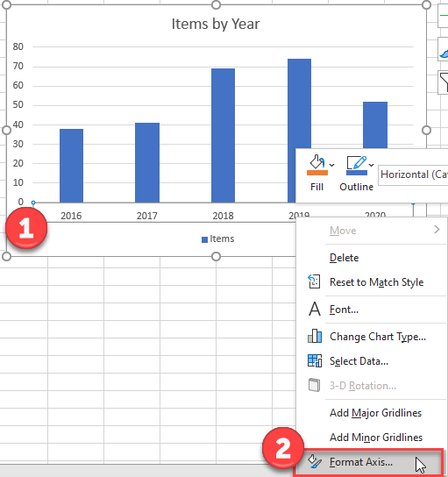Open the Horizontal (Category) Axis element selector
This screenshot has width=448, height=477.
point(413,174)
